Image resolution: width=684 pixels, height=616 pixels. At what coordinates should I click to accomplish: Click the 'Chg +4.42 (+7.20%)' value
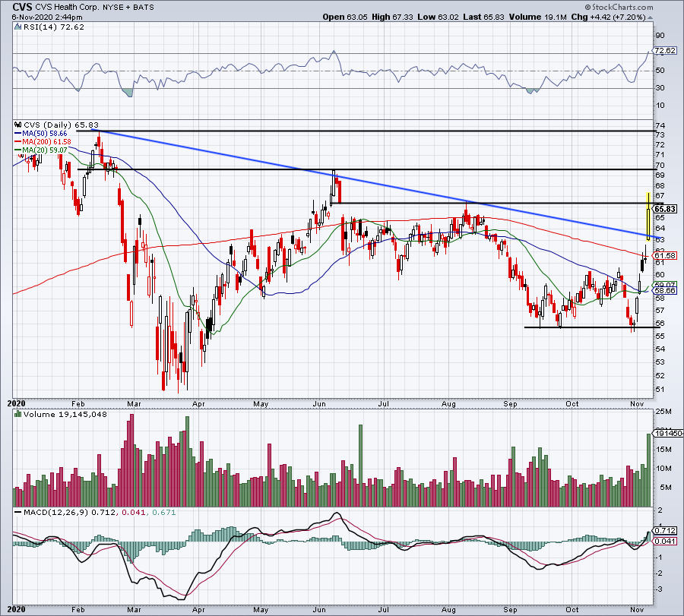(x=608, y=17)
